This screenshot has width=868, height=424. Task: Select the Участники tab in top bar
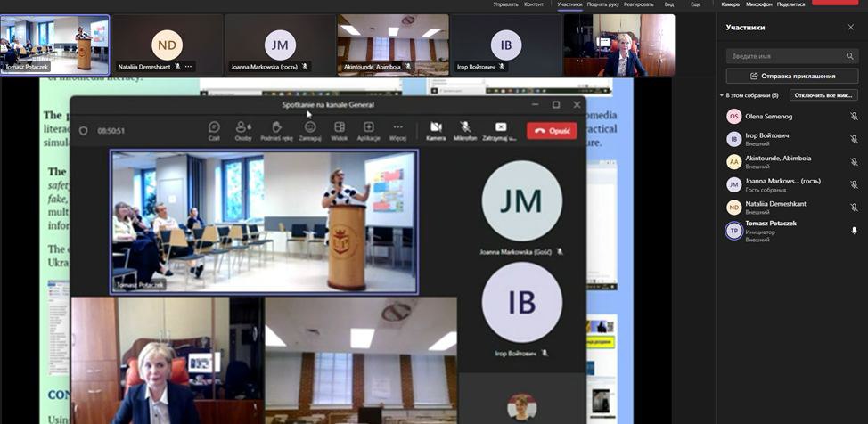point(569,4)
